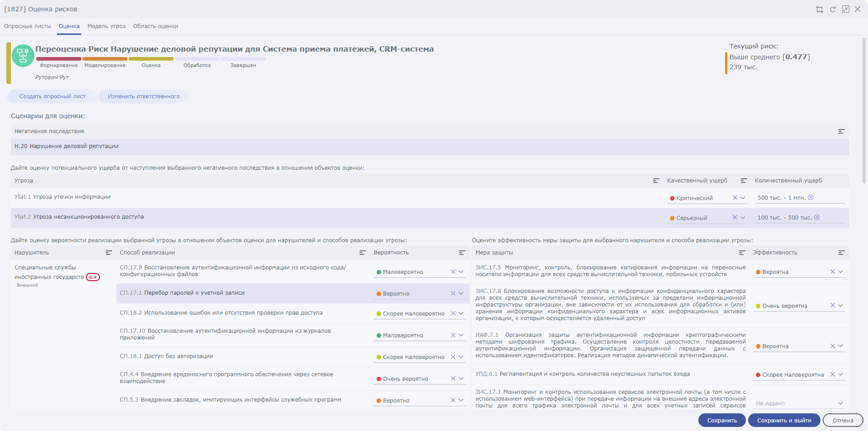Clear probability for СП.18.2 row
The height and width of the screenshot is (431, 868).
coord(453,313)
